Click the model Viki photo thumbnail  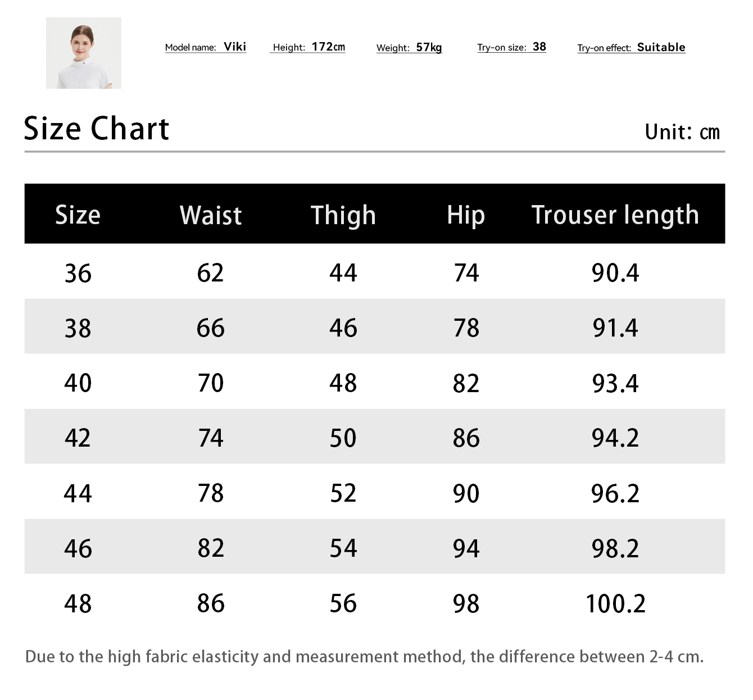(84, 53)
